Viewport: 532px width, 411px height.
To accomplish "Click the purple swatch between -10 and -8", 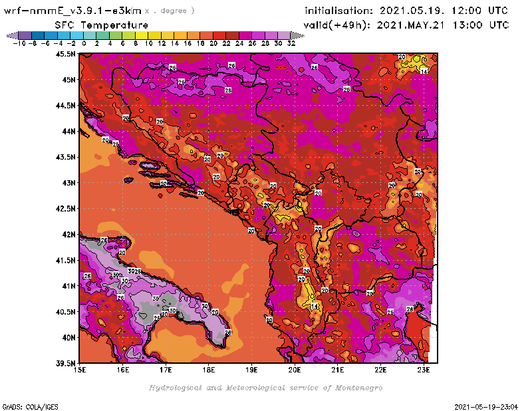I will pos(25,35).
